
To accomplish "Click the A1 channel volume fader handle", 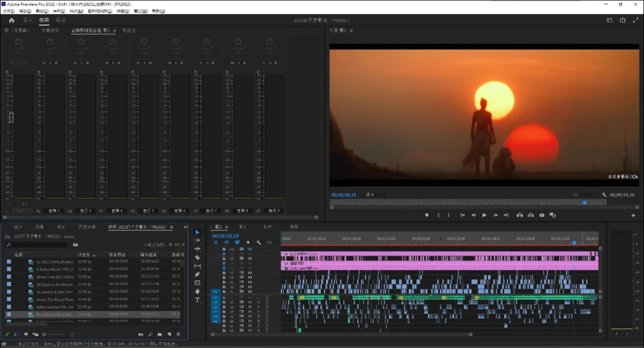I will 11,117.
